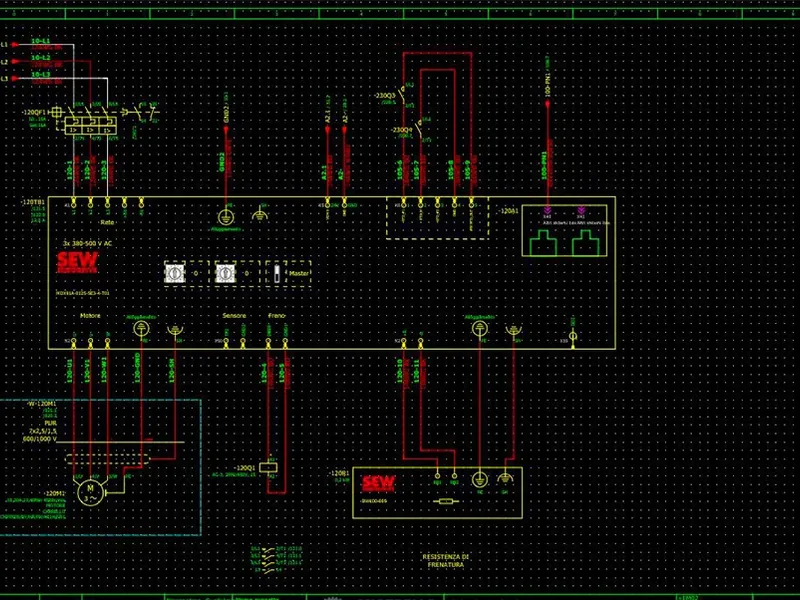The height and width of the screenshot is (600, 800).
Task: Select the -120QF1 circuit breaker symbol
Action: click(85, 120)
